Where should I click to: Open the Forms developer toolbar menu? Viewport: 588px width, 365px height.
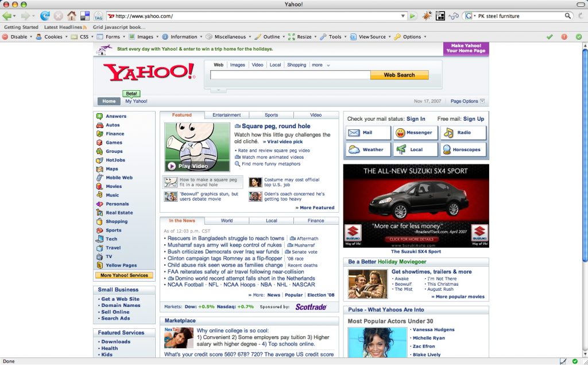(x=111, y=37)
